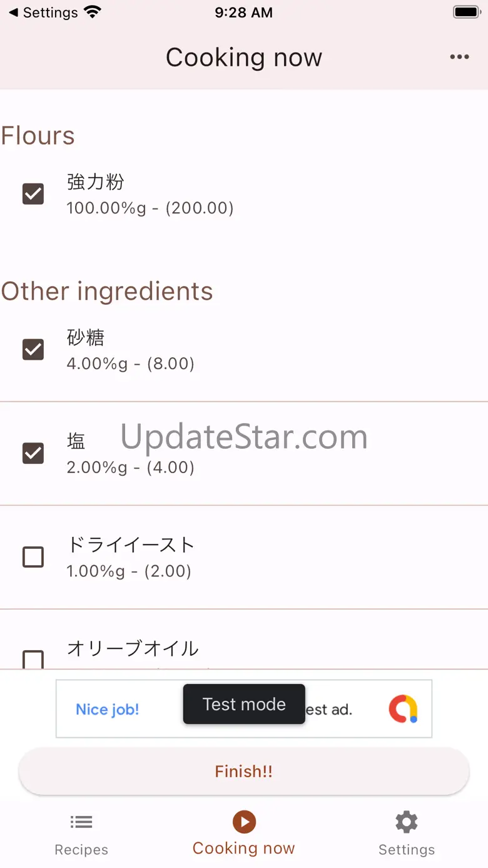Select the ドライイースト ingredient row text
The width and height of the screenshot is (488, 868).
[x=131, y=545]
